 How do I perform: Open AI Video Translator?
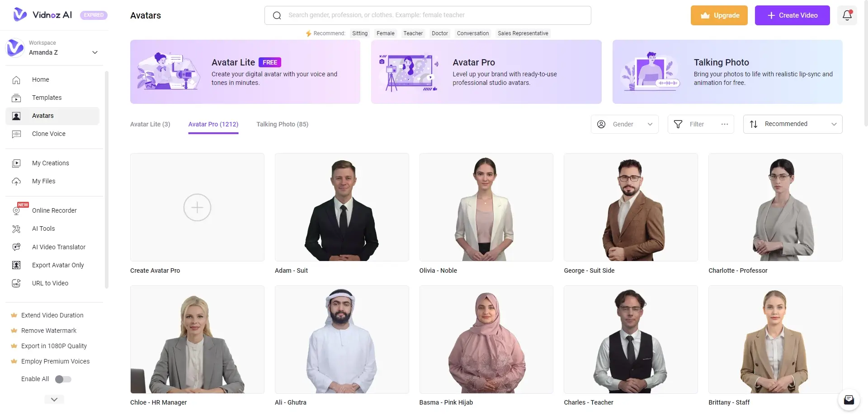[58, 247]
